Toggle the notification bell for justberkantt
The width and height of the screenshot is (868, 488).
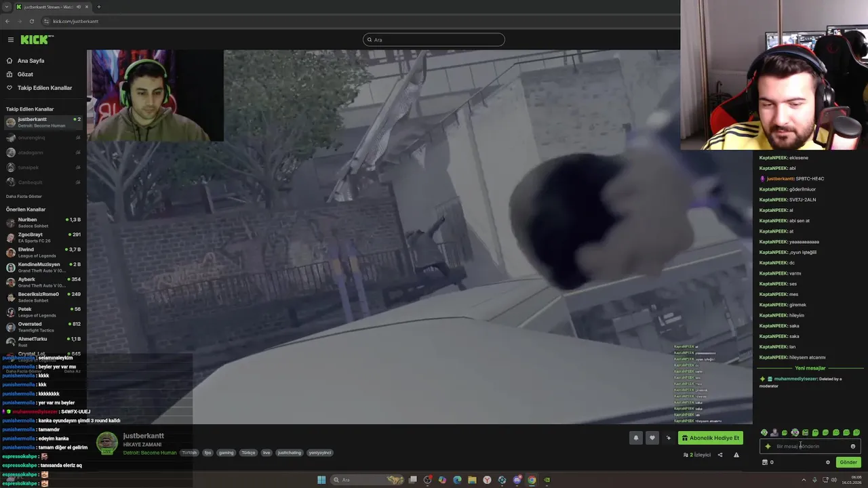636,438
